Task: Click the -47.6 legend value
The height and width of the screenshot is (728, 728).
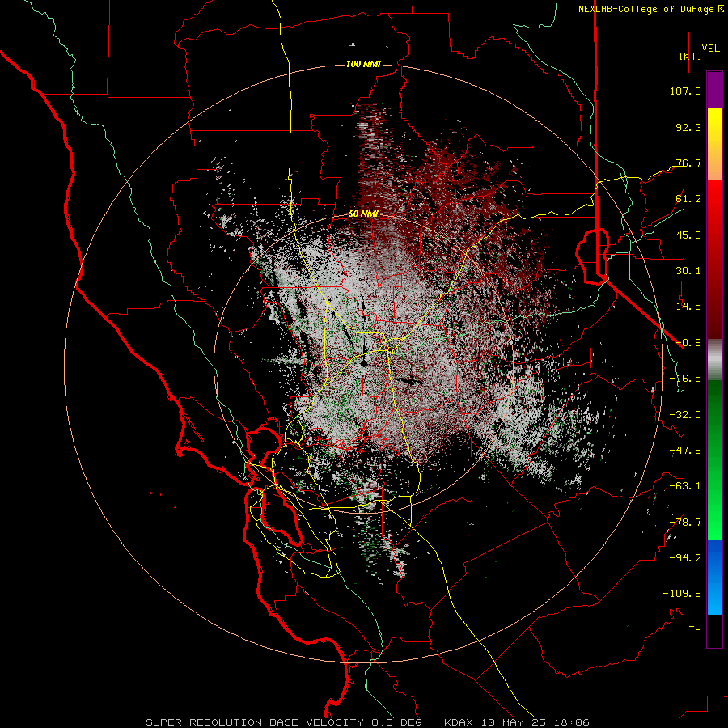Action: click(x=685, y=451)
